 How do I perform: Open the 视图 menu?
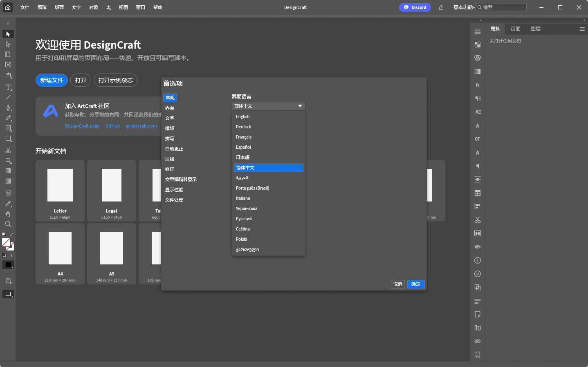coord(123,7)
